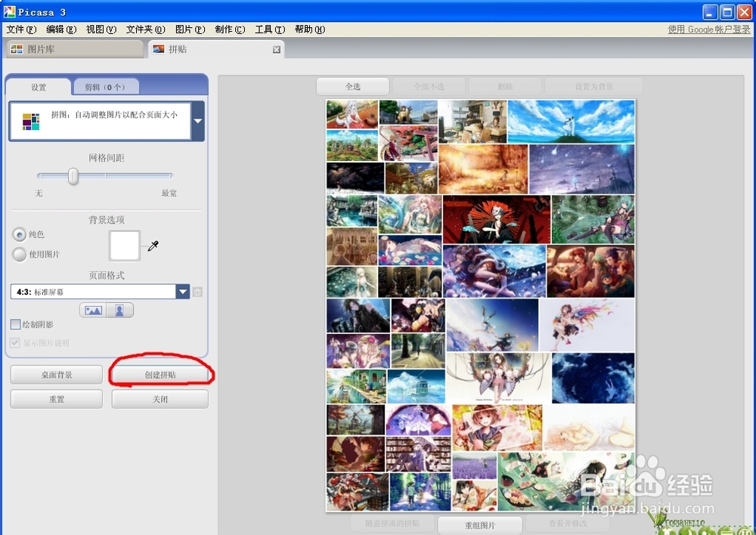Switch to the 图片库 tab

tap(75, 49)
